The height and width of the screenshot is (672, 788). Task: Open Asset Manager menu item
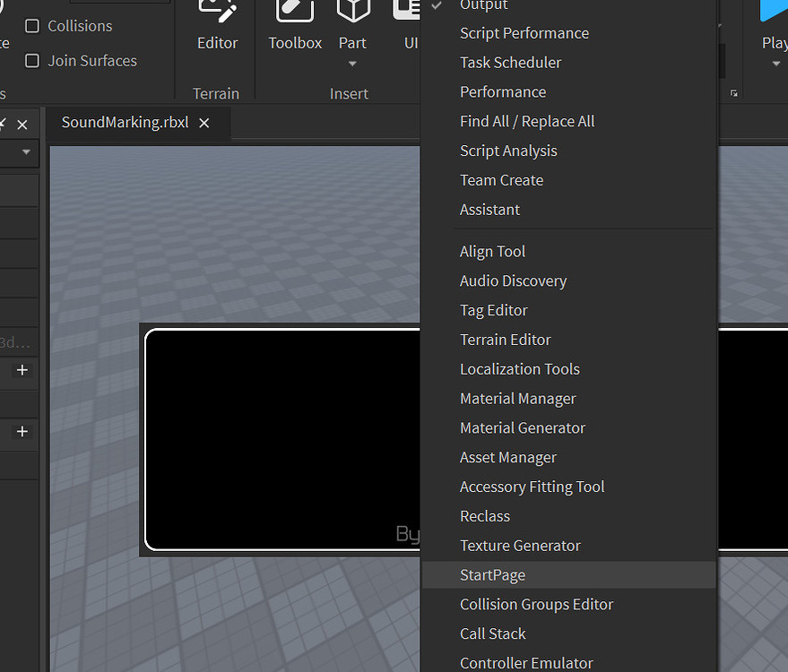568,457
